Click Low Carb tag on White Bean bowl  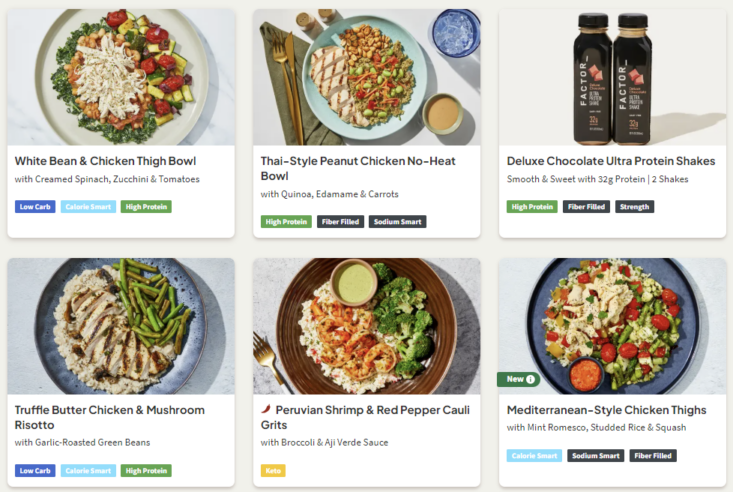click(x=35, y=207)
